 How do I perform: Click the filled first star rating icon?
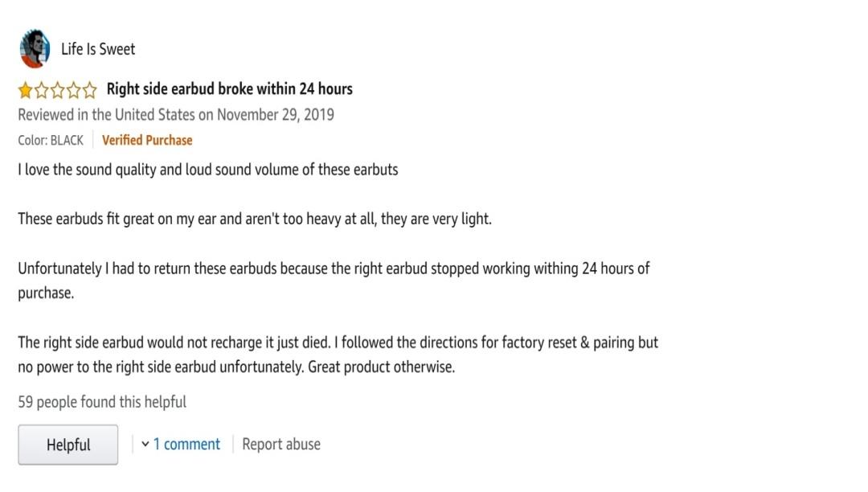click(26, 90)
